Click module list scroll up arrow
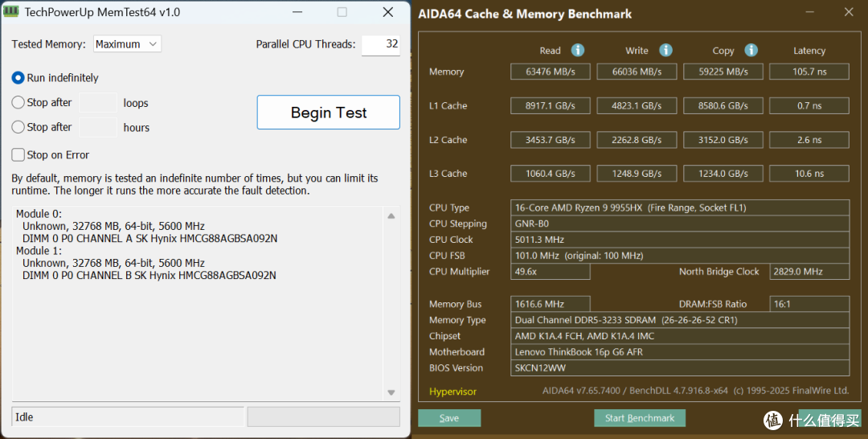 (x=391, y=216)
